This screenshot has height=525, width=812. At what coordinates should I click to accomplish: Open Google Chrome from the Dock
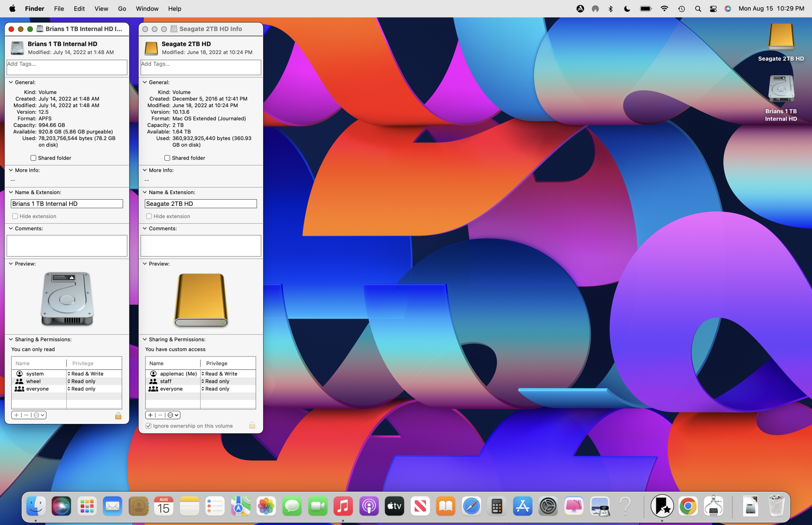point(688,506)
